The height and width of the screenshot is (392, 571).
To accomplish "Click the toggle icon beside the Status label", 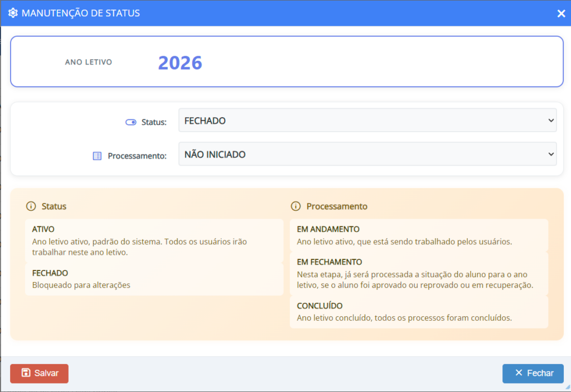I will (130, 122).
